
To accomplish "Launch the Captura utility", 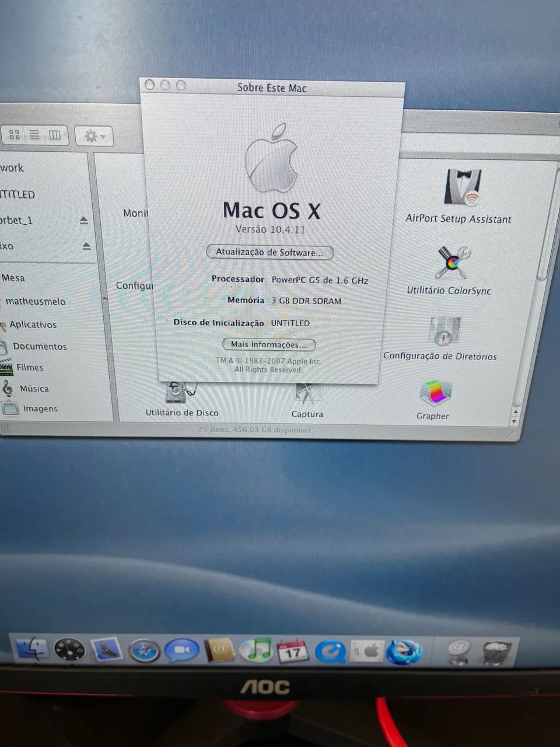I will [307, 392].
